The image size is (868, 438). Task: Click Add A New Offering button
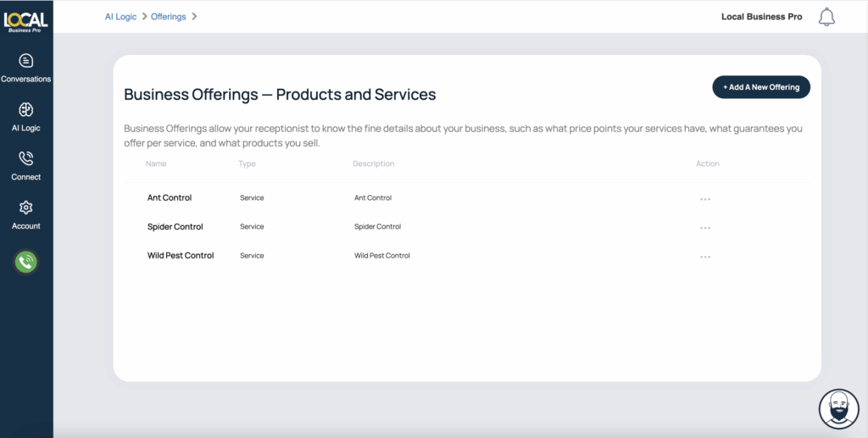[x=761, y=86]
